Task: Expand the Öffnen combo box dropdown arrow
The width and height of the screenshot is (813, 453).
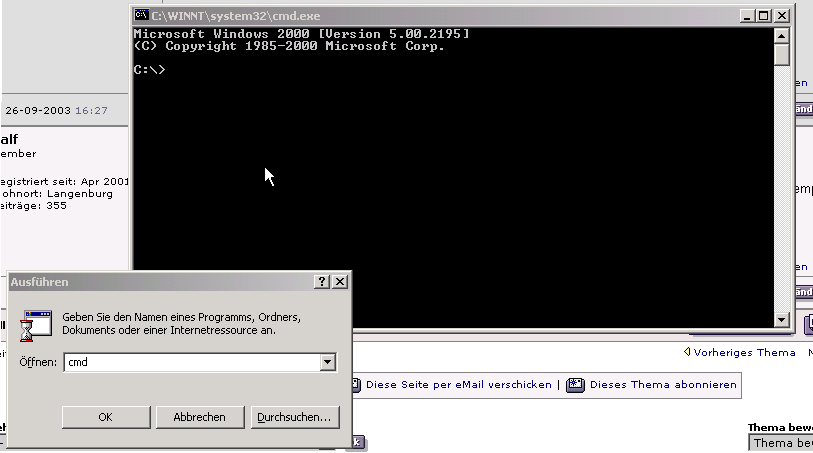Action: click(327, 362)
